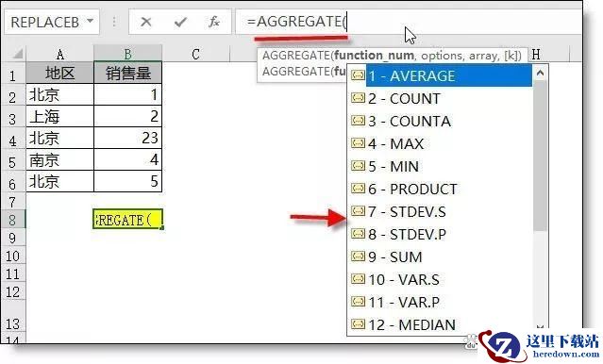The image size is (603, 364).
Task: Click the function list scrollbar thumb
Action: 540,156
